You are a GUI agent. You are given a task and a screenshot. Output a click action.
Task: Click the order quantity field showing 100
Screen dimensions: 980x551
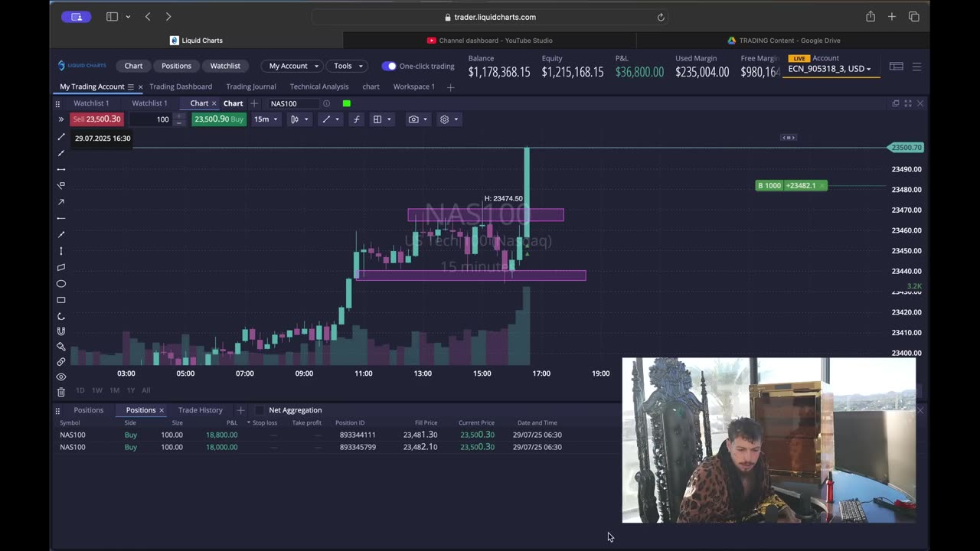[150, 119]
